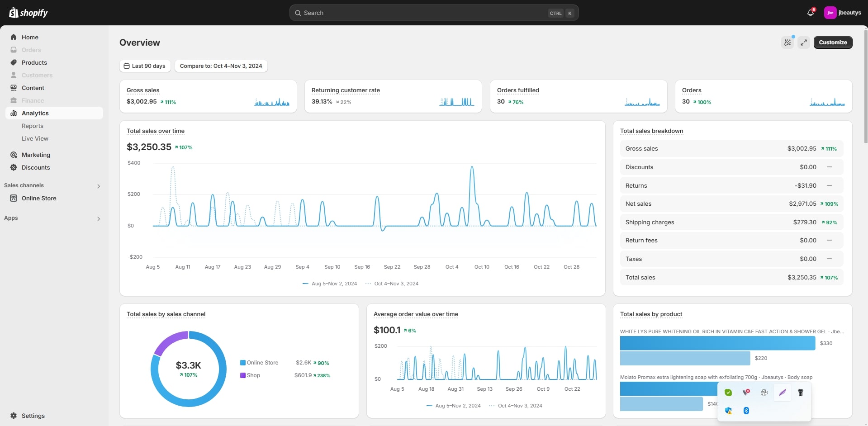Open Reports under Analytics
Screen dimensions: 868x426
[x=33, y=126]
